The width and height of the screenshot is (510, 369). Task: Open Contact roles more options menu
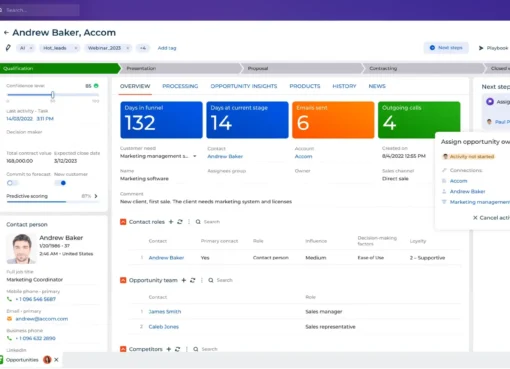pyautogui.click(x=189, y=222)
